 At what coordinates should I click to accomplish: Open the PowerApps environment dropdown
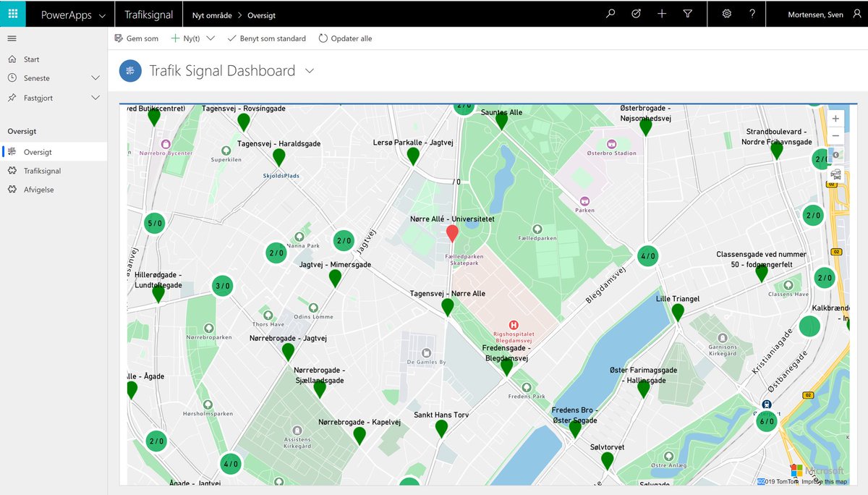click(103, 14)
